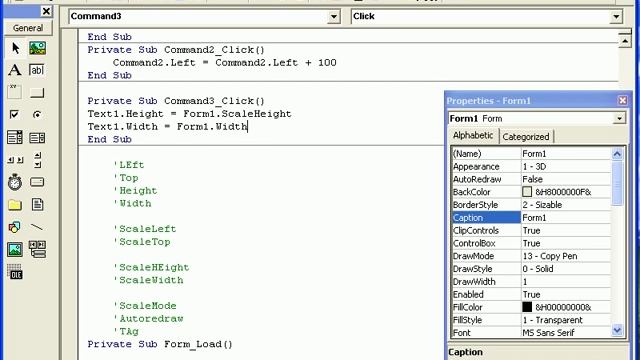Click the BackColor color swatch
The image size is (640, 360).
coord(527,192)
